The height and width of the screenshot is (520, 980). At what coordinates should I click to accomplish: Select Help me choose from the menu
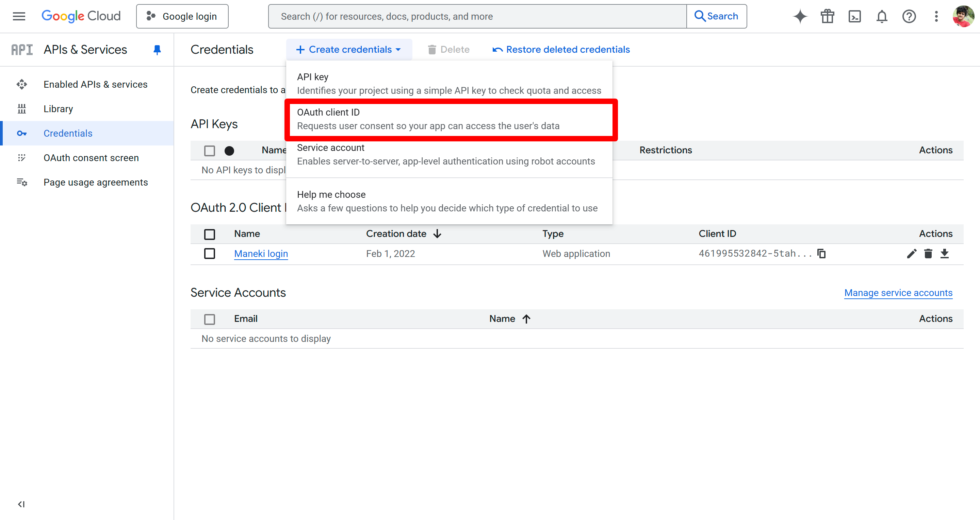447,201
